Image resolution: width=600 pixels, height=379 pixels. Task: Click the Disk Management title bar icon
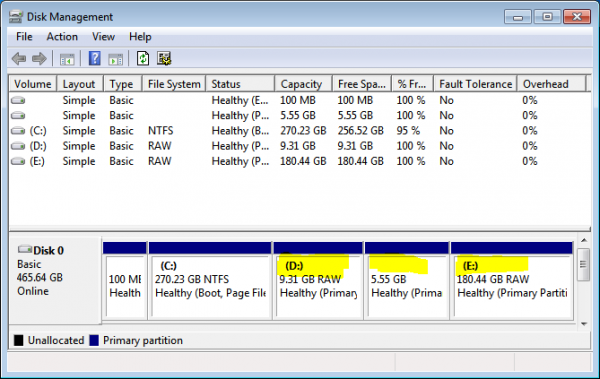click(x=16, y=17)
